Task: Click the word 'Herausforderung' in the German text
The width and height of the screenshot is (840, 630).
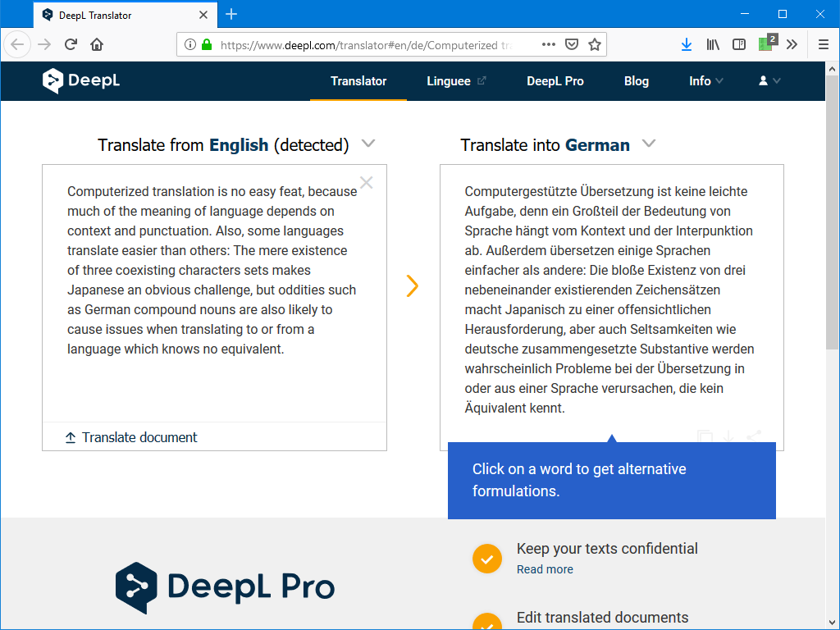Action: [515, 330]
